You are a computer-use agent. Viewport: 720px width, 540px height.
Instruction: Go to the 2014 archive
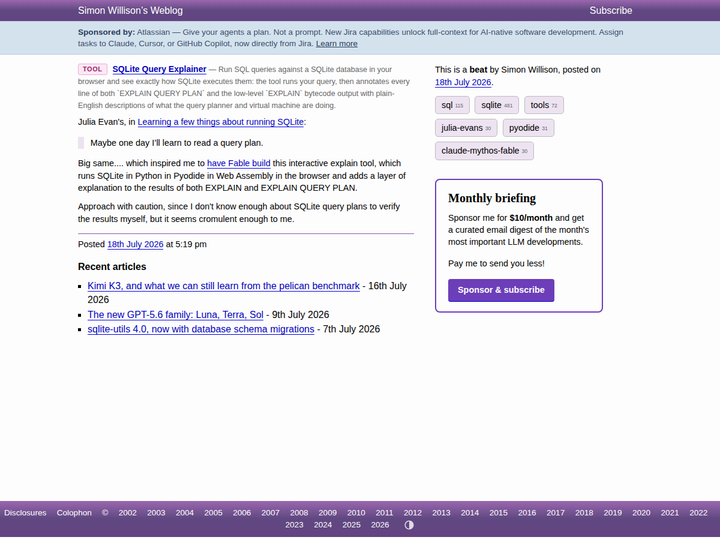(470, 512)
